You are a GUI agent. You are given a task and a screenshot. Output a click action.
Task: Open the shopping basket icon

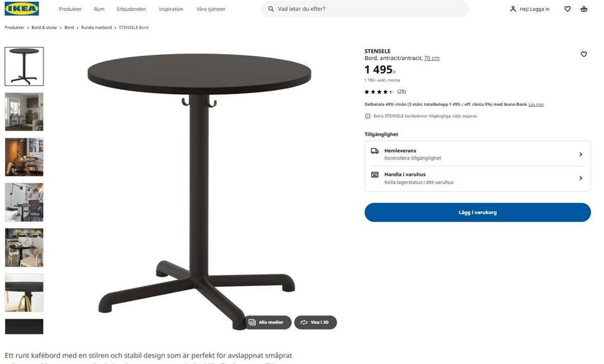tap(584, 9)
